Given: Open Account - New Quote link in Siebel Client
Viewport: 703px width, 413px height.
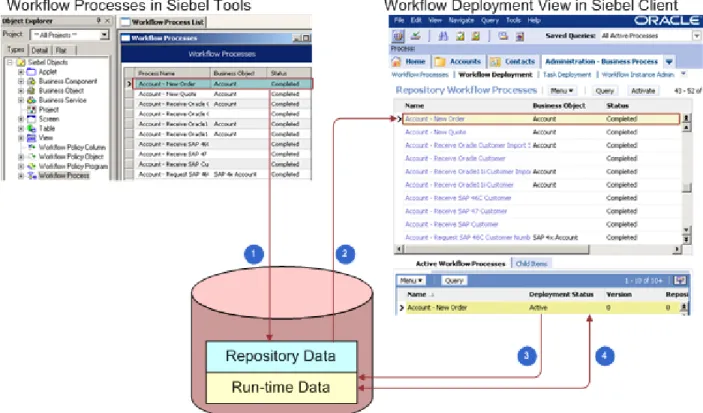Looking at the screenshot, I should [x=435, y=132].
